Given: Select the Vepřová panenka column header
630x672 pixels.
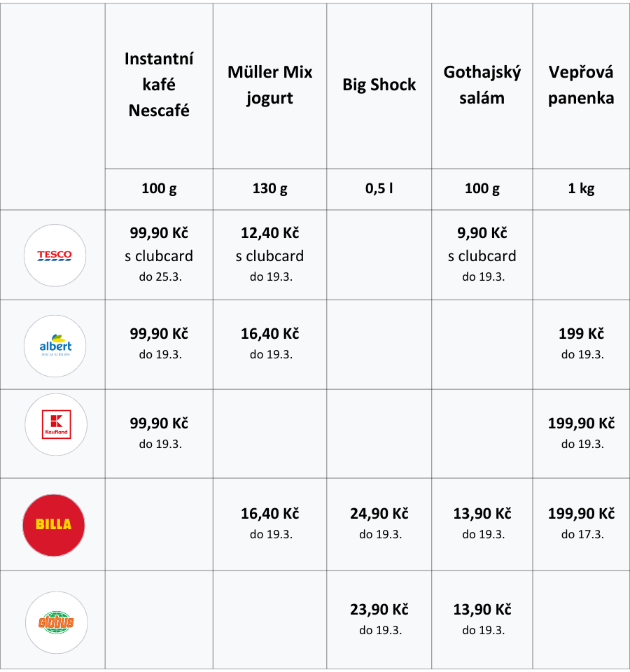Looking at the screenshot, I should click(x=581, y=85).
